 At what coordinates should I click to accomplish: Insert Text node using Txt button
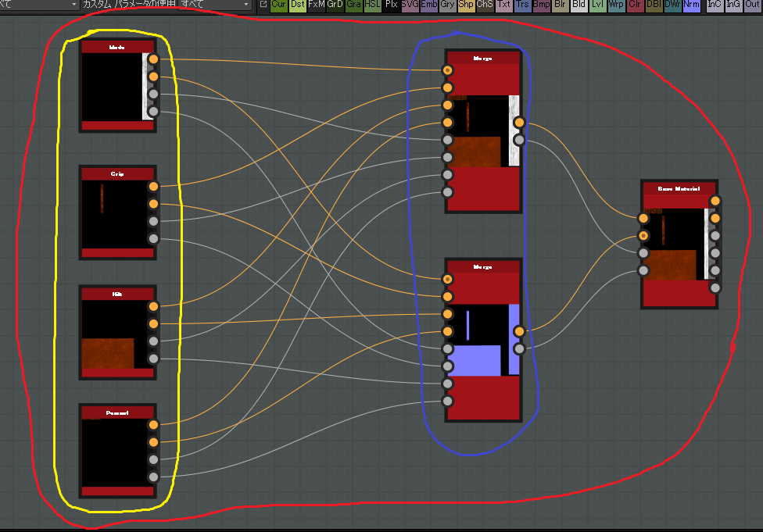(x=503, y=5)
